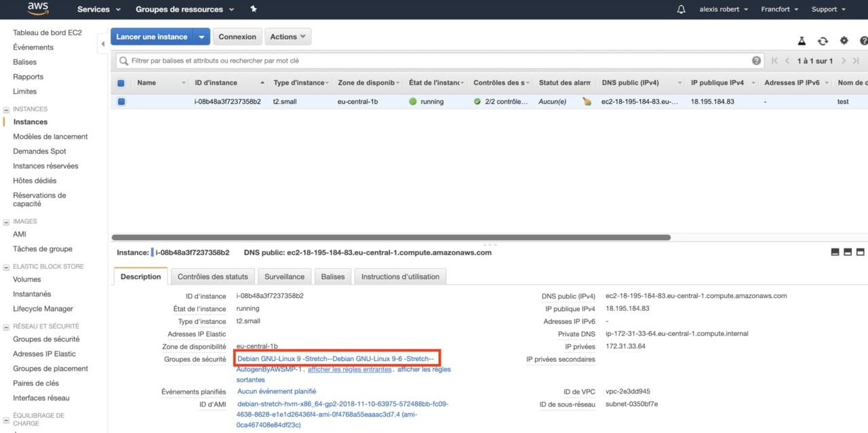The image size is (868, 433).
Task: Toggle the select-all instances checkbox
Action: pyautogui.click(x=121, y=83)
